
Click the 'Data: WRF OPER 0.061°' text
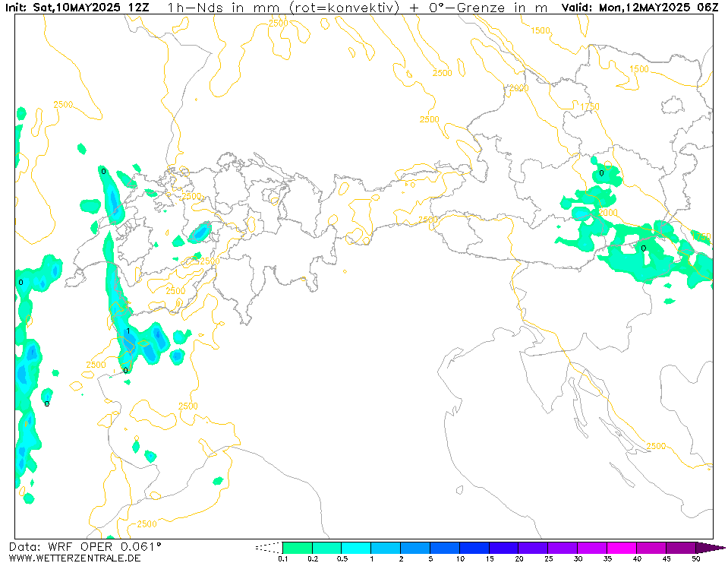click(x=86, y=547)
